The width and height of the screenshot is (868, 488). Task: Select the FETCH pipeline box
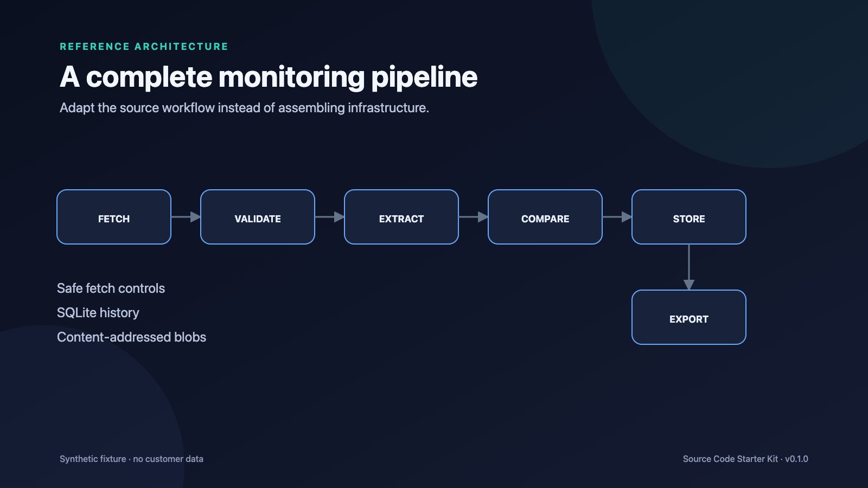click(114, 217)
